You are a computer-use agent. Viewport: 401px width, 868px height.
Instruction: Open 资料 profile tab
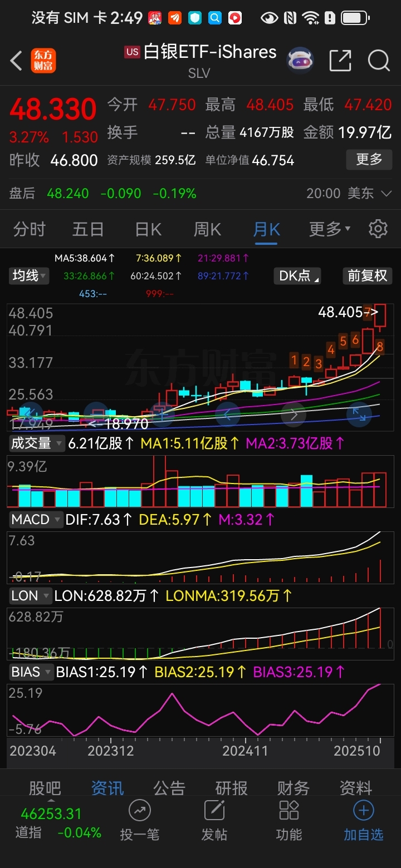coord(355,787)
